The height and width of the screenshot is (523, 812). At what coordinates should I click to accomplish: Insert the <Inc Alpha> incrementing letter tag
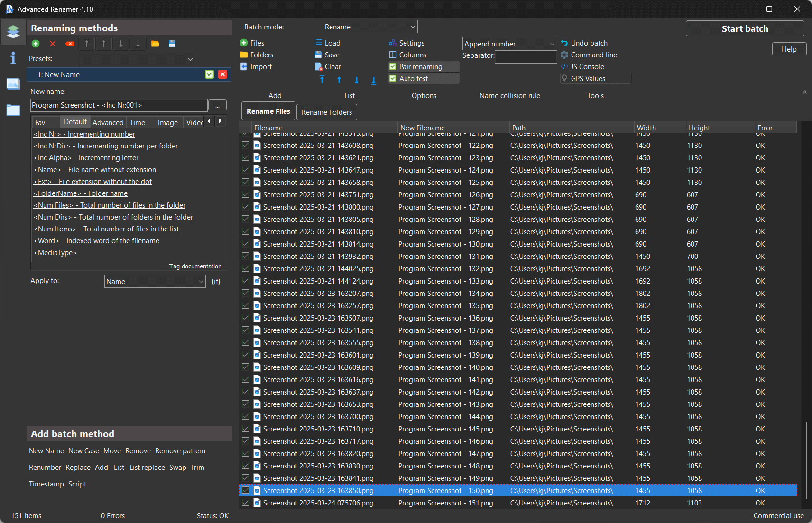86,158
